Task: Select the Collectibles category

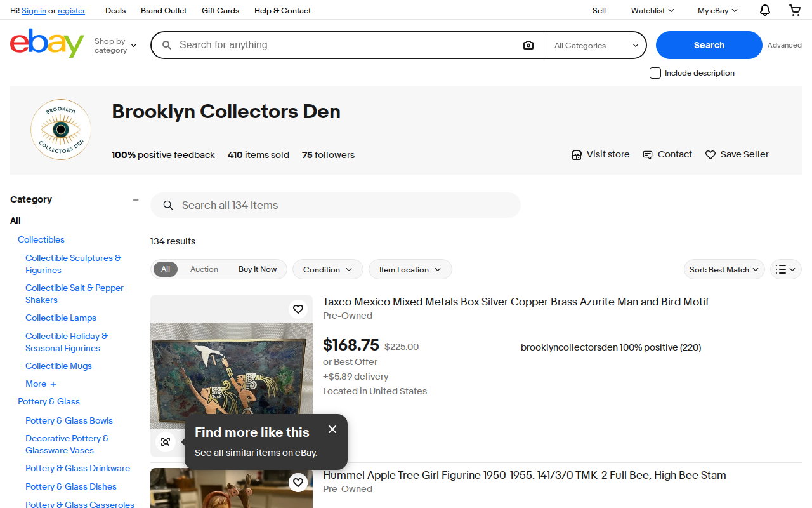Action: 41,239
